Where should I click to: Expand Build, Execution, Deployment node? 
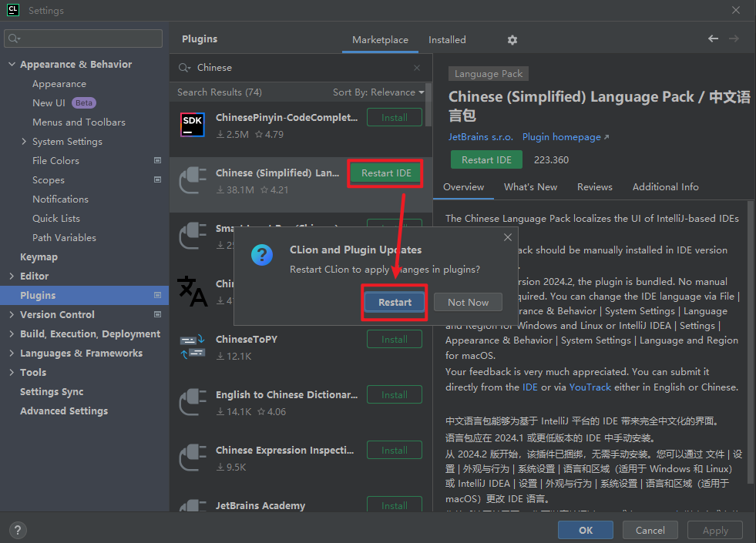tap(12, 334)
